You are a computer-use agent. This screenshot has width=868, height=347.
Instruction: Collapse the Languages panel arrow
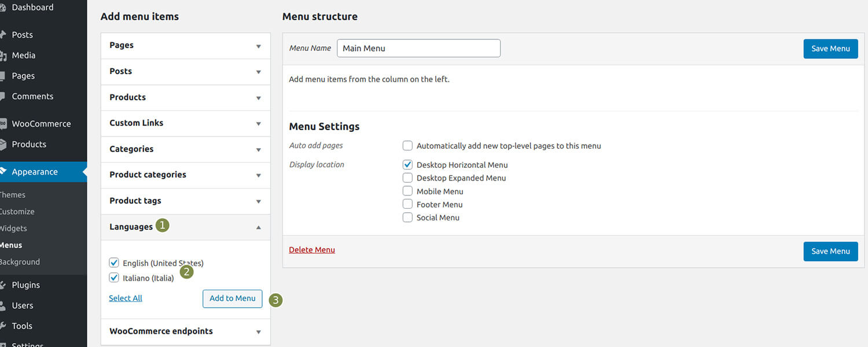click(259, 227)
